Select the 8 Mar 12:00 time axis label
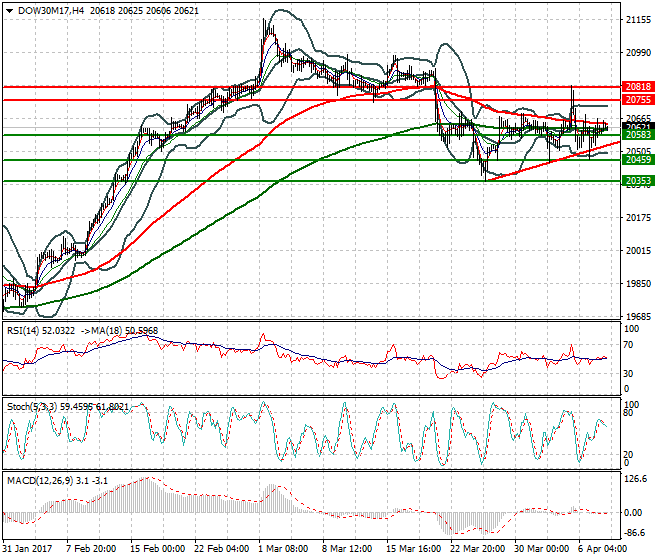Viewport: 660px width, 560px height. pos(347,549)
